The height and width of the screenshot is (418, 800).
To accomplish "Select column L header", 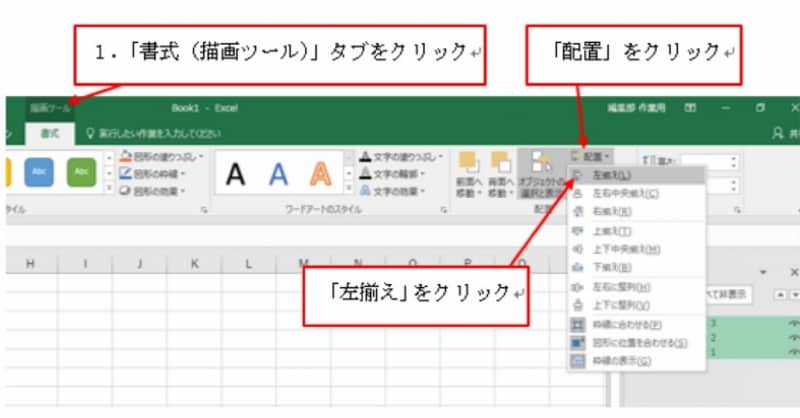I will tap(248, 264).
